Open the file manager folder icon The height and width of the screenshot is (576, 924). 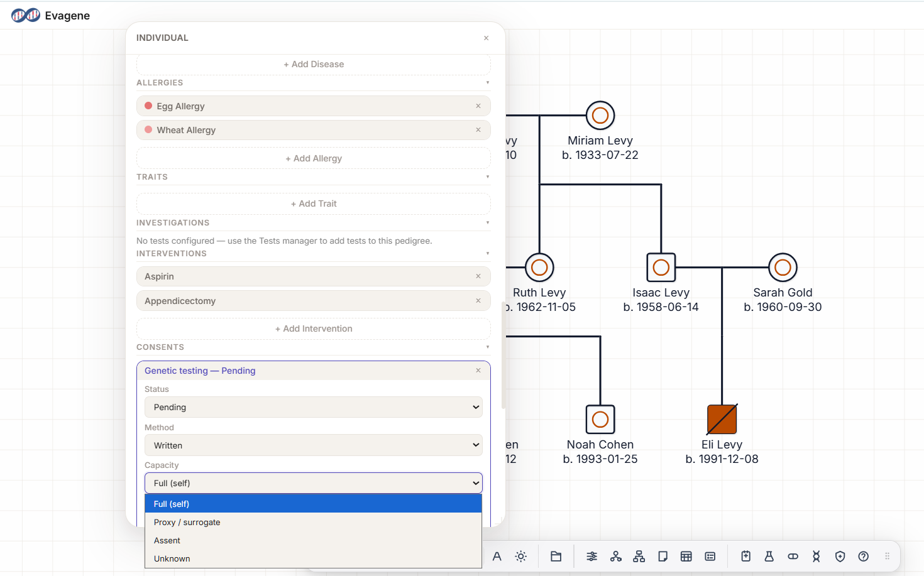[556, 557]
